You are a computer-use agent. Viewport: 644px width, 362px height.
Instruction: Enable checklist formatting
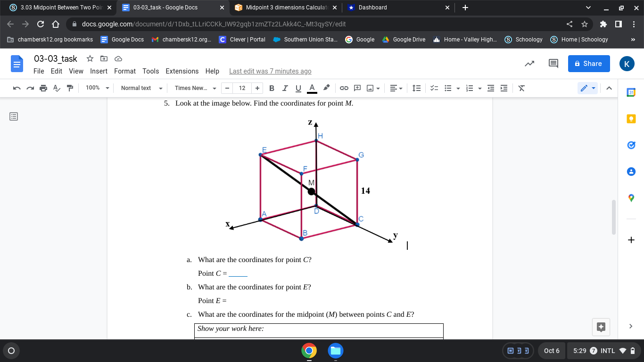point(434,88)
